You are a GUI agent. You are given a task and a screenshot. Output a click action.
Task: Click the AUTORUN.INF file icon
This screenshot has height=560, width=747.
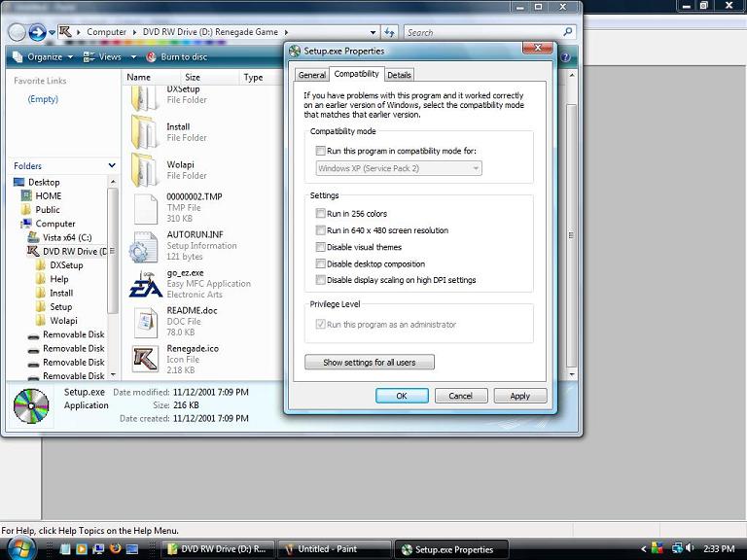pos(145,246)
